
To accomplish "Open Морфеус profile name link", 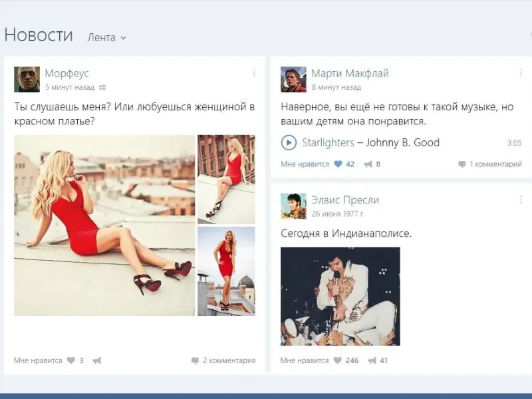I will (x=67, y=73).
